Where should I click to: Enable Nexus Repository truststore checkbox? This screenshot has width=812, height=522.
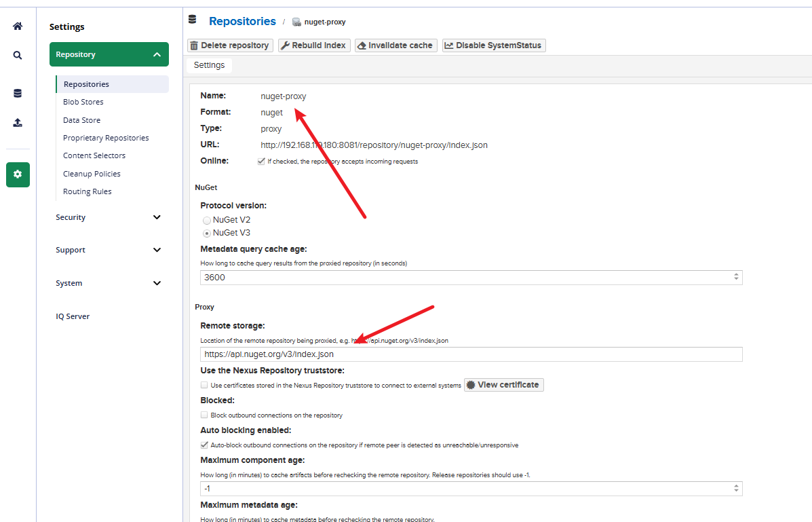coord(204,385)
